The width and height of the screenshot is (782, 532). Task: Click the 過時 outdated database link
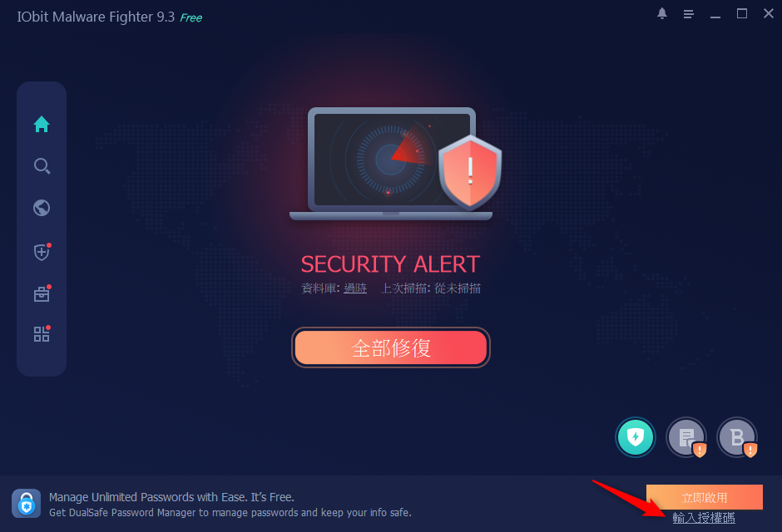355,288
